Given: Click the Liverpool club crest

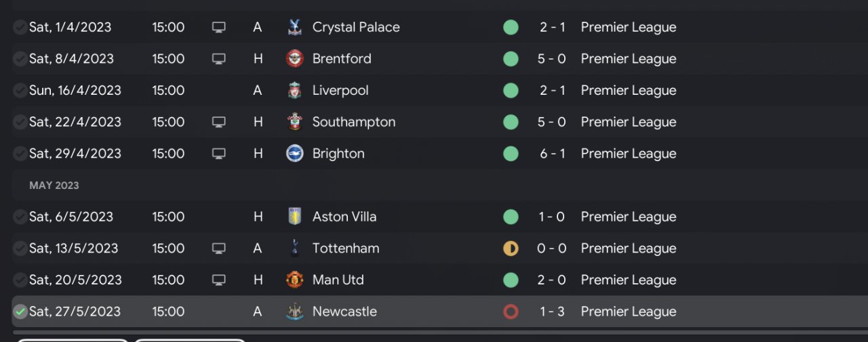Looking at the screenshot, I should coord(295,90).
